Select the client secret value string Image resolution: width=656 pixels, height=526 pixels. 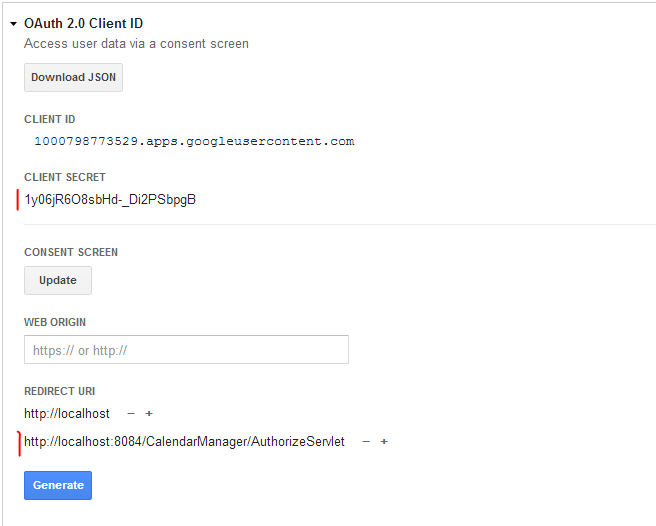pos(110,200)
